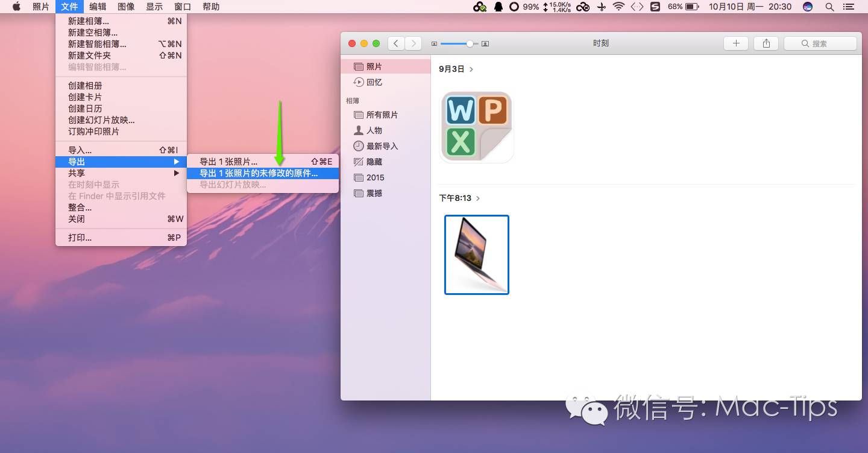Expand the 下午8:13 moment chevron

pyautogui.click(x=478, y=198)
